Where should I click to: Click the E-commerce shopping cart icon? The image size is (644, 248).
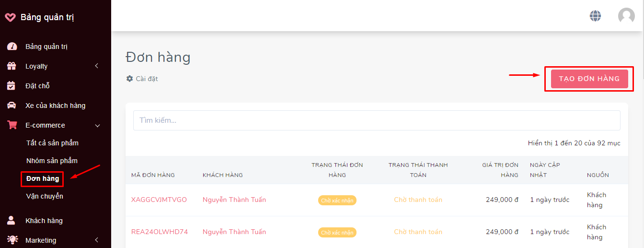11,125
